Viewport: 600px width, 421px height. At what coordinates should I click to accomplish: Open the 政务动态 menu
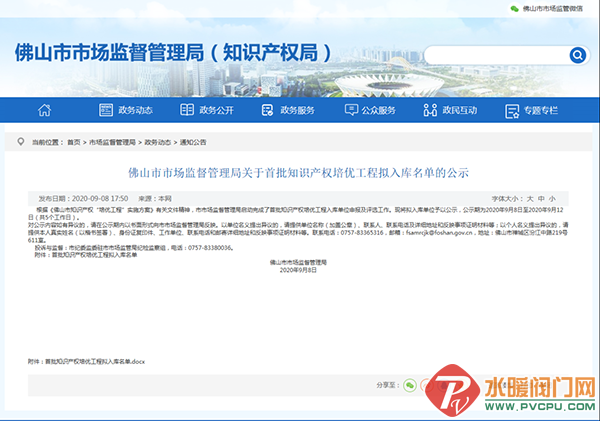click(x=135, y=110)
